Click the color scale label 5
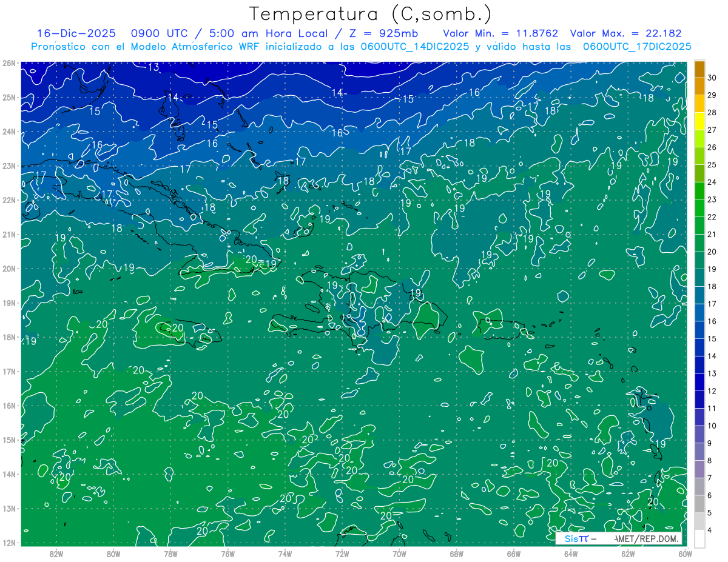Screen dimensions: 728x562 (710, 513)
